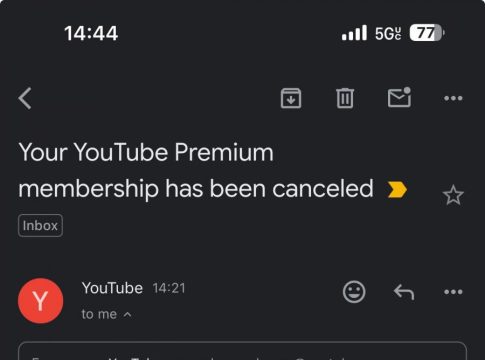Archive this email with the archive icon
485x360 pixels.
(x=291, y=98)
